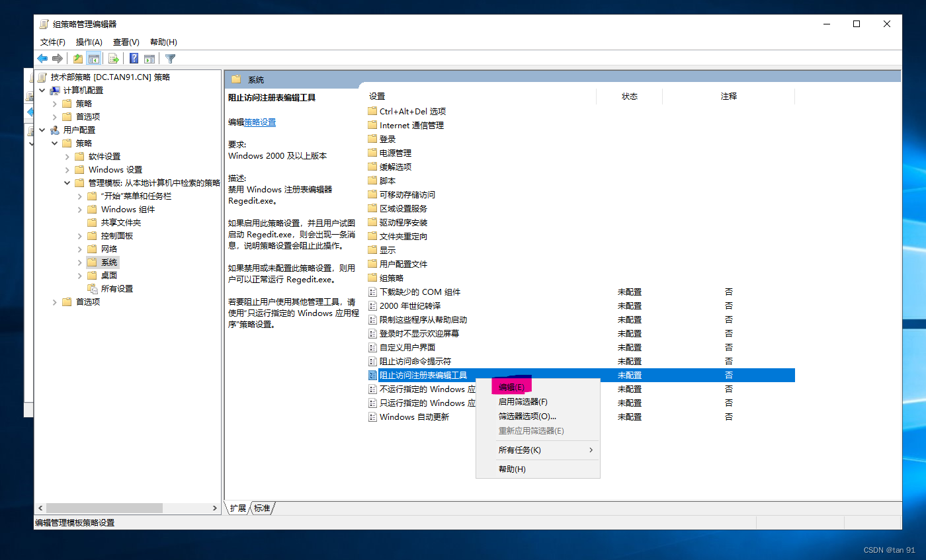Image resolution: width=926 pixels, height=560 pixels.
Task: Click the setting icon of 下载缺少的 COM 组件
Action: [x=372, y=292]
